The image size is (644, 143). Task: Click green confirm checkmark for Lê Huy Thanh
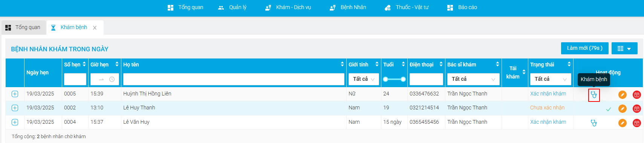(608, 109)
